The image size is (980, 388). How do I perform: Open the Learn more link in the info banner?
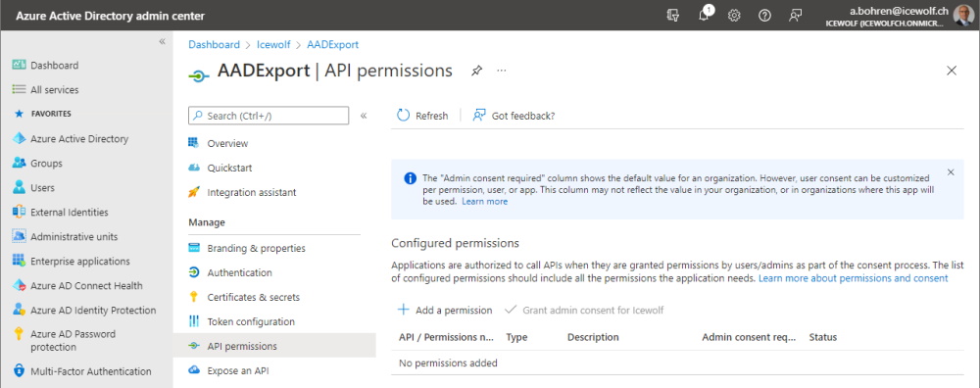pos(484,201)
